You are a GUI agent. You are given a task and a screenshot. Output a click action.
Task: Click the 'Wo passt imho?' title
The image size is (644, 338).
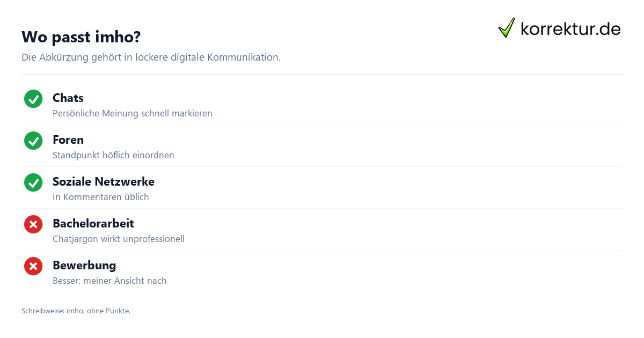[x=81, y=37]
